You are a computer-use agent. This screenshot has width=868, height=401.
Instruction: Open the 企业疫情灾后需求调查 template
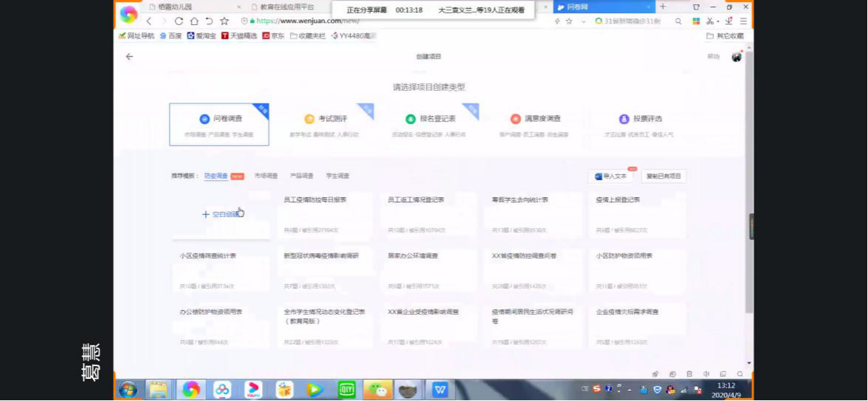coord(638,326)
